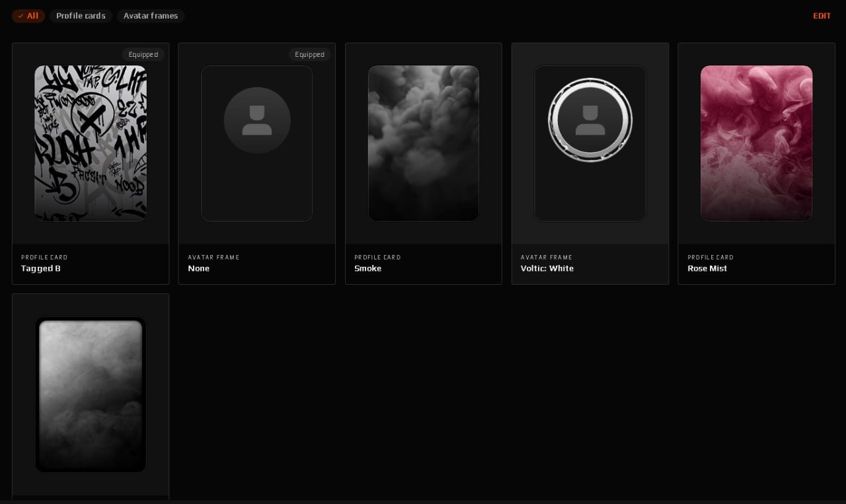Click the EDIT button

(822, 16)
